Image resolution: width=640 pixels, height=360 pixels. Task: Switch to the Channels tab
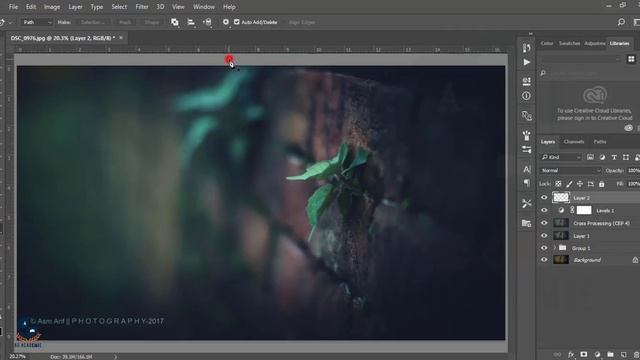(x=573, y=142)
